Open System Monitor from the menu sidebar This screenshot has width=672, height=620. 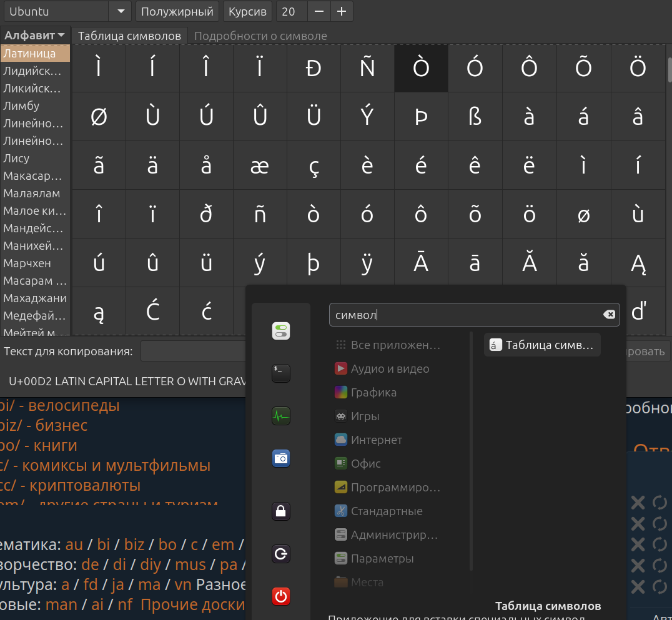[280, 416]
